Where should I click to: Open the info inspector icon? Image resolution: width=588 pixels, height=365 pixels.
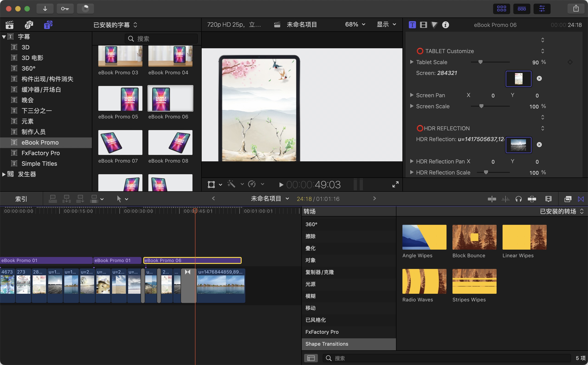445,25
